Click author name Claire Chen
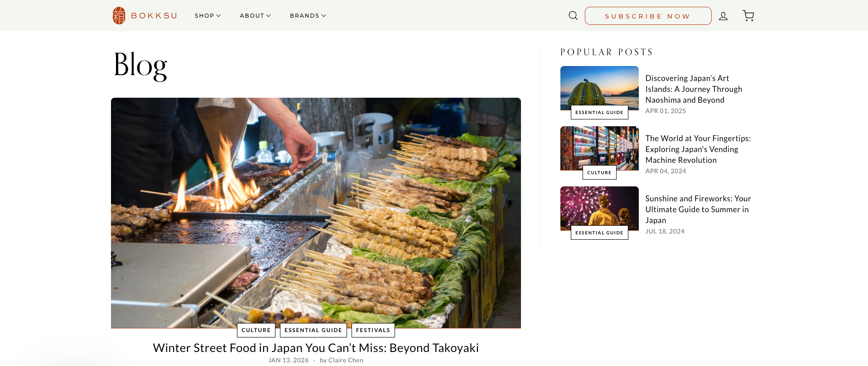This screenshot has height=366, width=868. click(x=346, y=361)
